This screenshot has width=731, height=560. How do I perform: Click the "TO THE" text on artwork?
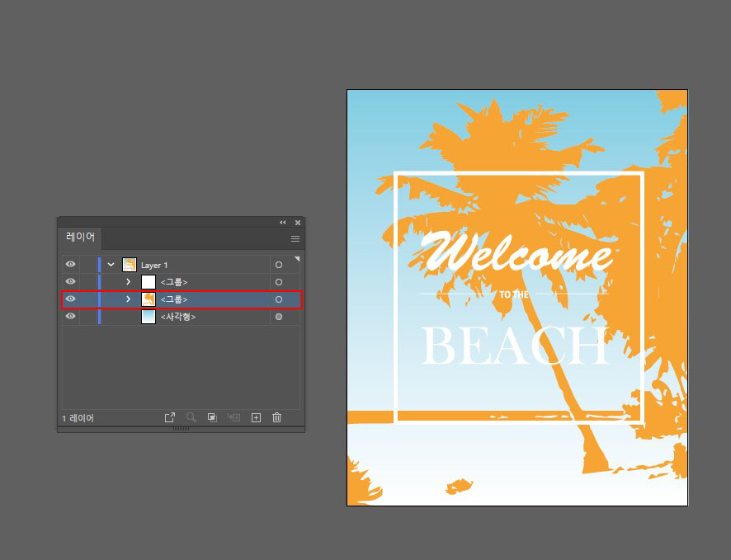[514, 294]
